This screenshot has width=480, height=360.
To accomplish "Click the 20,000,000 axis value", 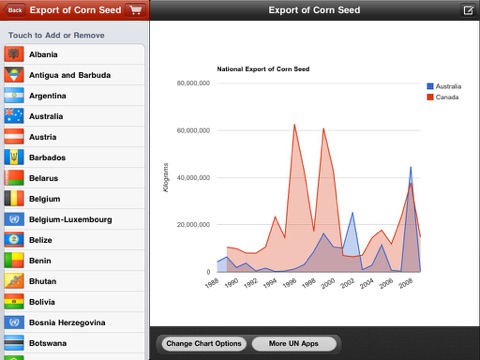I will click(193, 225).
